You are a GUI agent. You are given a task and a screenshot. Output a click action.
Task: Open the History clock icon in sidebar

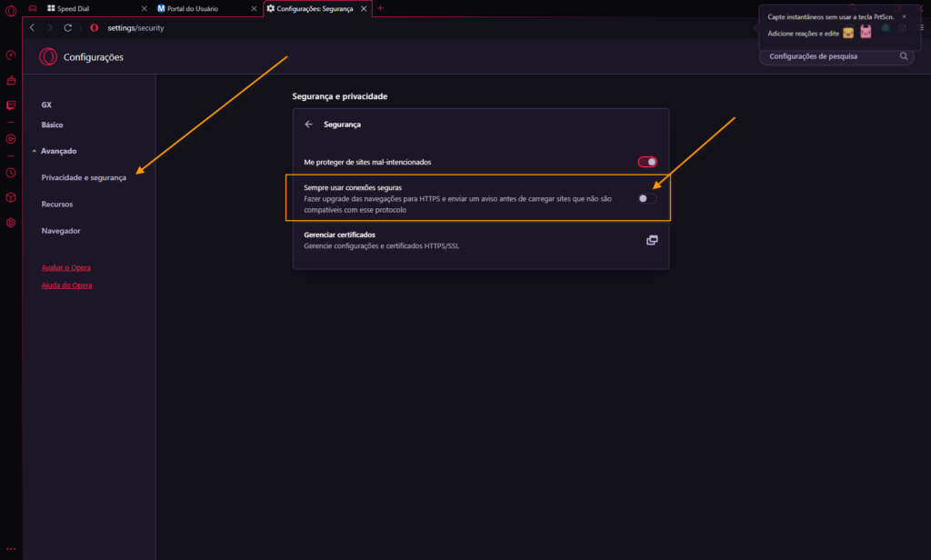click(x=11, y=172)
